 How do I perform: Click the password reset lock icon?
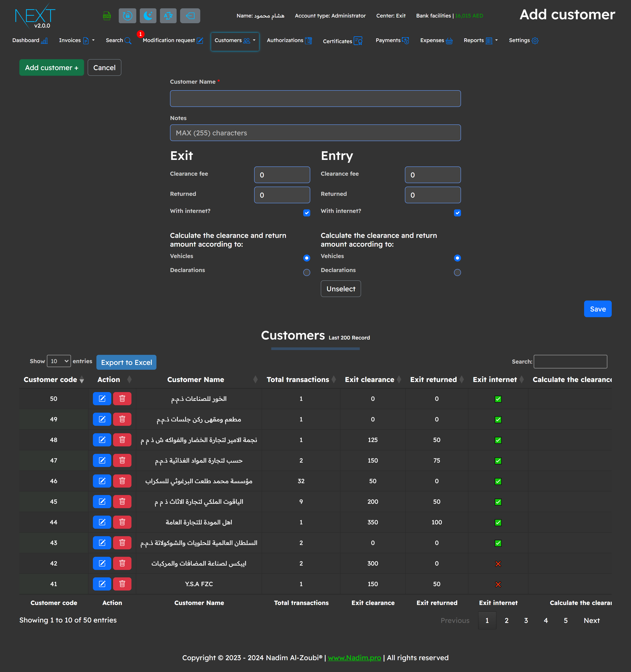click(127, 16)
